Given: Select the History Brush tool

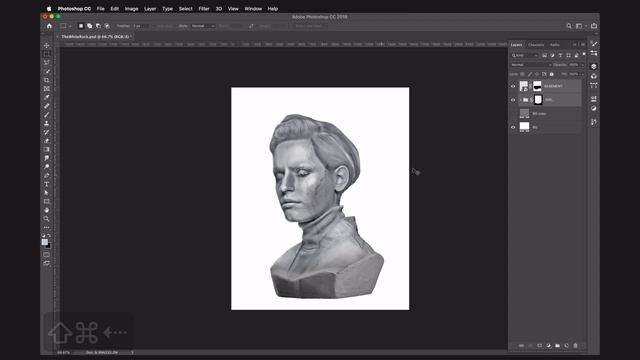Looking at the screenshot, I should tap(47, 132).
